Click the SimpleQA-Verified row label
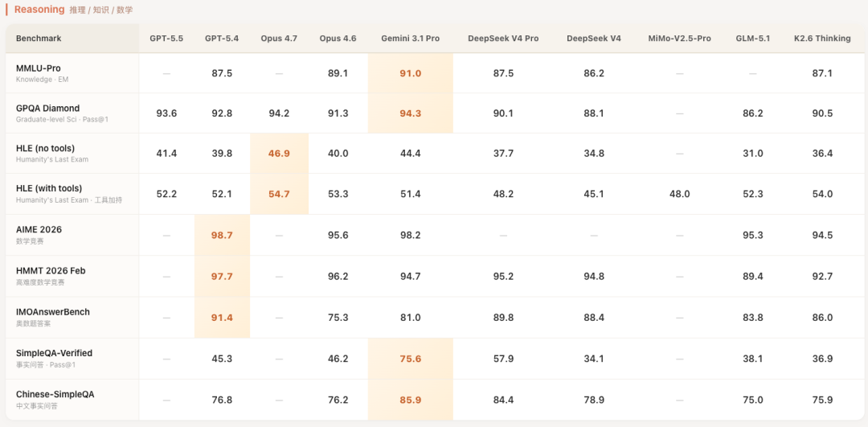Screen dimensions: 868x427 click(x=54, y=353)
